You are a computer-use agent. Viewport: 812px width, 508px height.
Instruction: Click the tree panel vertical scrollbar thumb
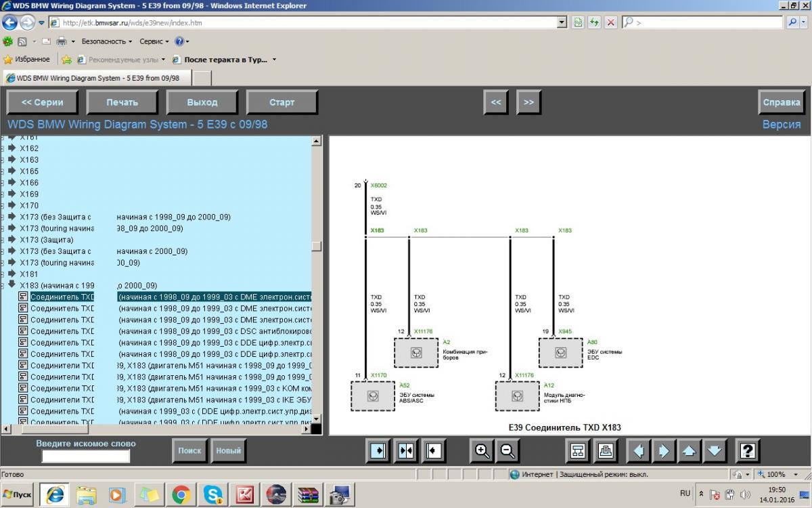[316, 246]
